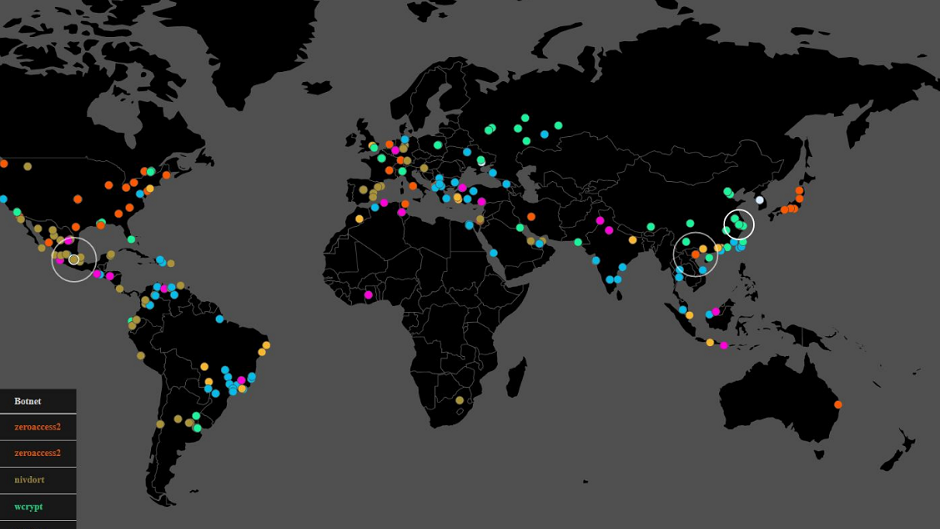Image resolution: width=940 pixels, height=529 pixels.
Task: Select the northernmost orange dot in Japan
Action: [x=799, y=190]
